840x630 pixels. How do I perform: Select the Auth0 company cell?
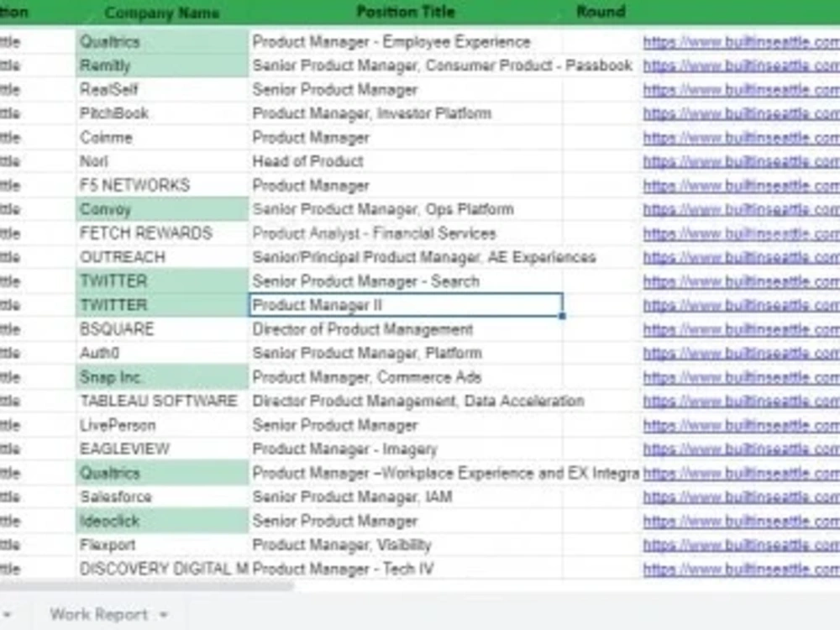tap(162, 353)
